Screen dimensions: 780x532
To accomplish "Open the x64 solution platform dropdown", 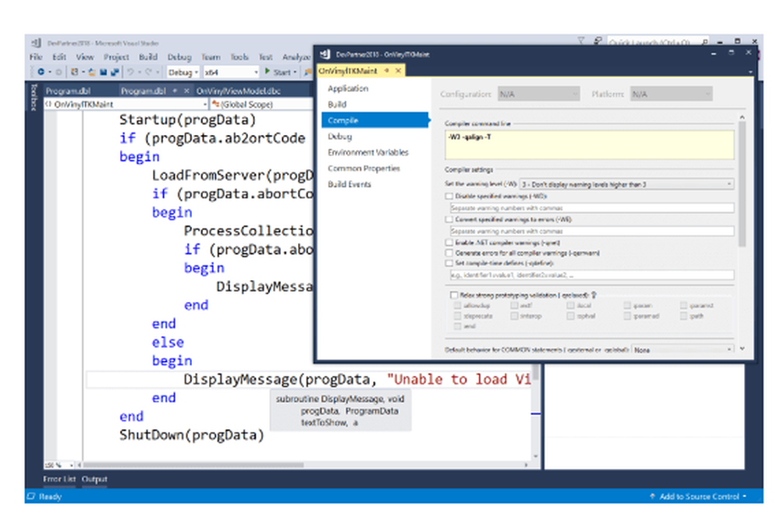I will click(232, 73).
